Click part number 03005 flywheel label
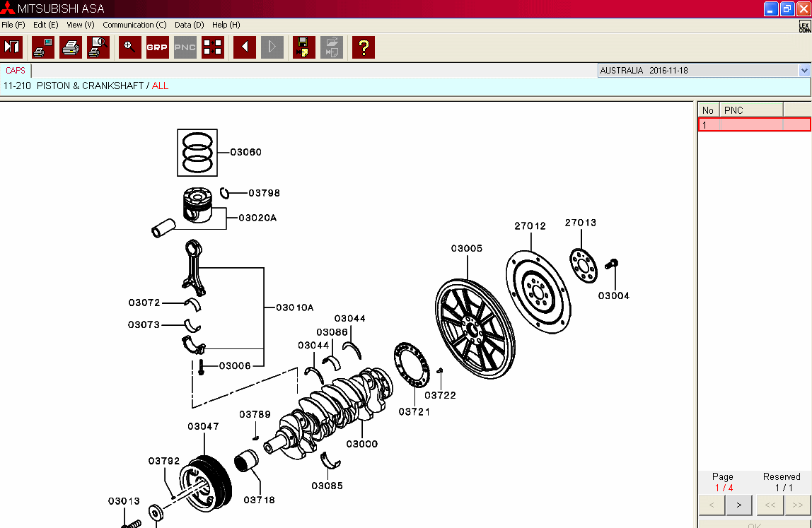 (467, 248)
